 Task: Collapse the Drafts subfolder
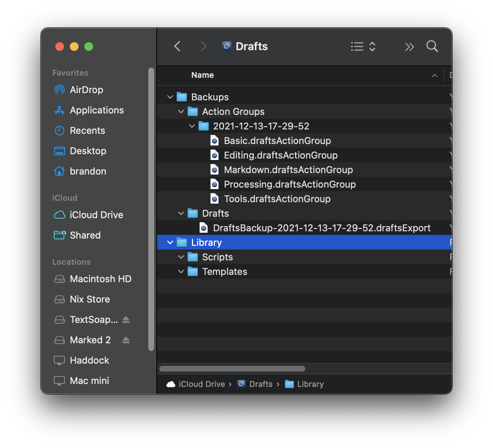[x=181, y=213]
